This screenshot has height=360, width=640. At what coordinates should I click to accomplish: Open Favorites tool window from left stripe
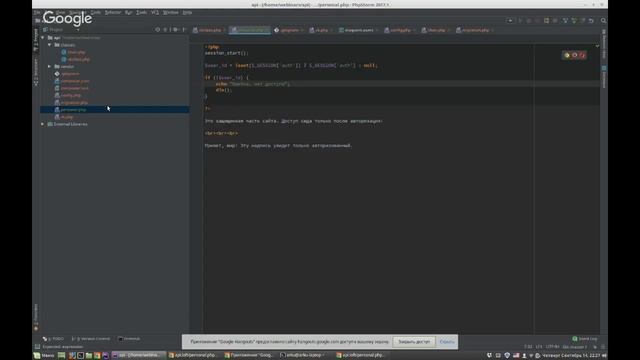click(x=36, y=317)
